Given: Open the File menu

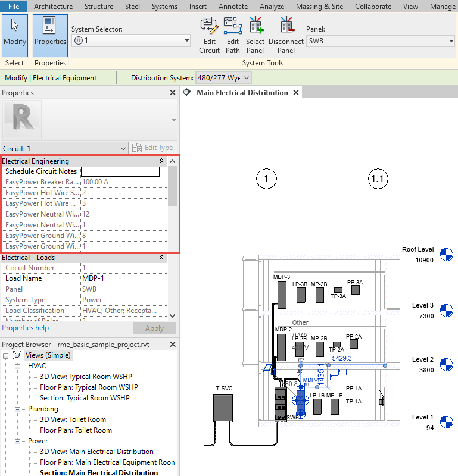Looking at the screenshot, I should (x=13, y=7).
